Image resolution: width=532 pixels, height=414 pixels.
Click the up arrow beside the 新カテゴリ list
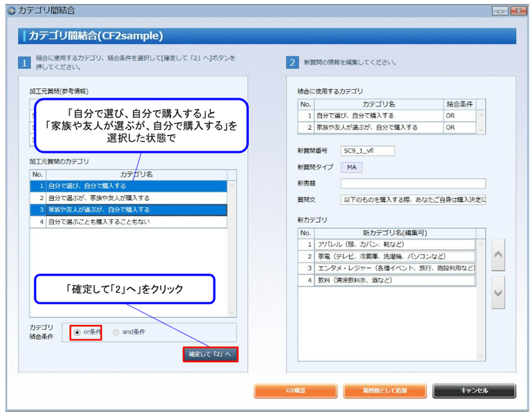click(496, 255)
